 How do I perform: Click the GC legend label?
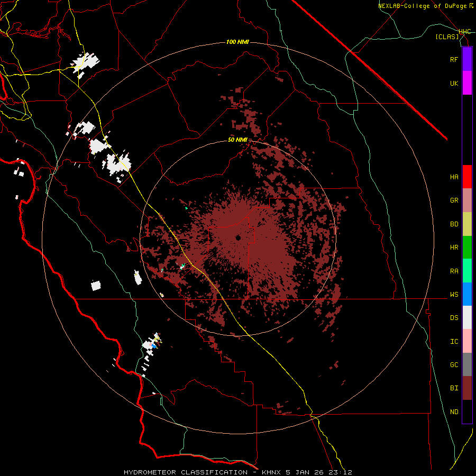(x=454, y=364)
